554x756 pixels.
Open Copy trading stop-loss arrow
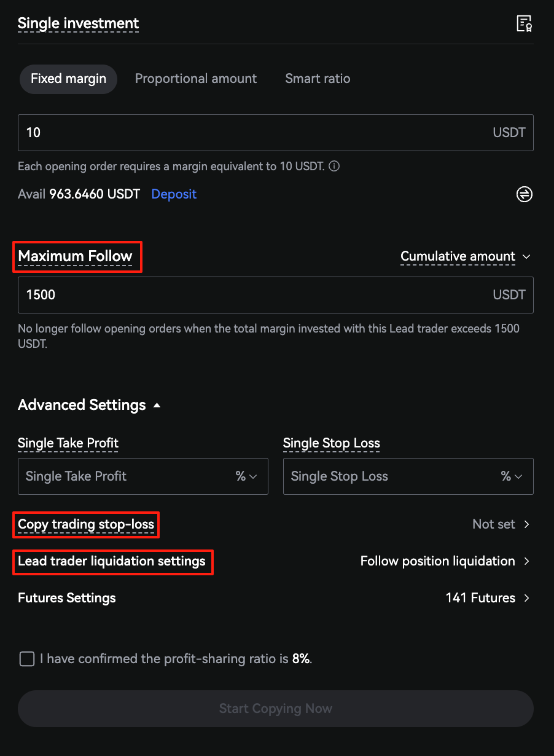(x=526, y=524)
